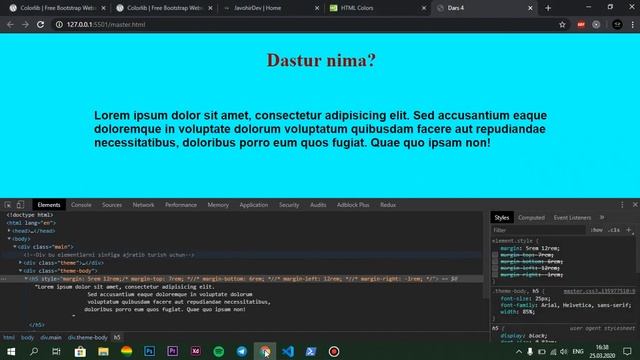
Task: Switch to the Console tab
Action: [x=81, y=205]
